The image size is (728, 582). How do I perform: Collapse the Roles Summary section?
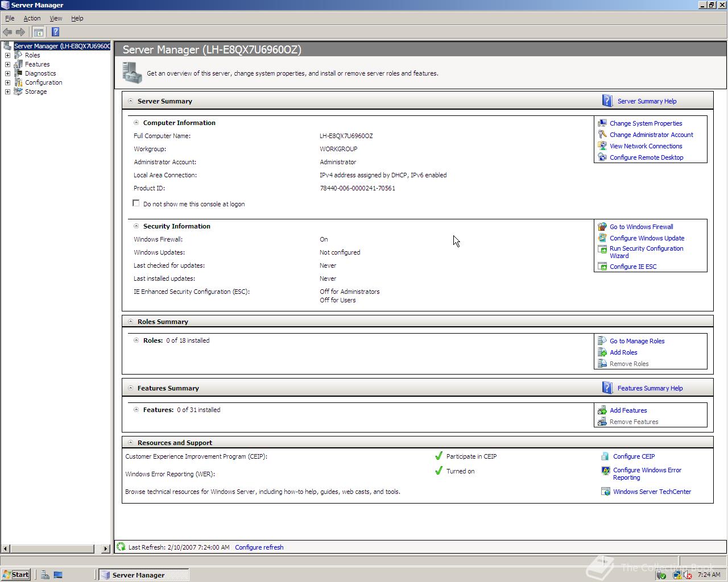130,321
